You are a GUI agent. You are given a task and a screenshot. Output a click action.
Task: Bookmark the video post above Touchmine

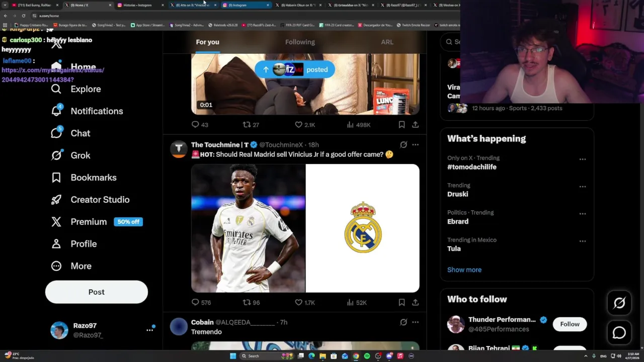401,125
